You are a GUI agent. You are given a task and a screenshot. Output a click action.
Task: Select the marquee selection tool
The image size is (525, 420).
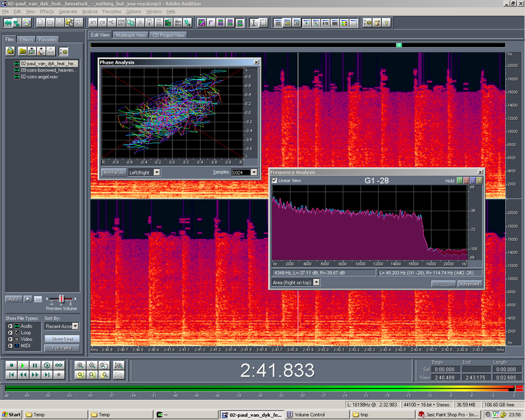click(x=264, y=23)
